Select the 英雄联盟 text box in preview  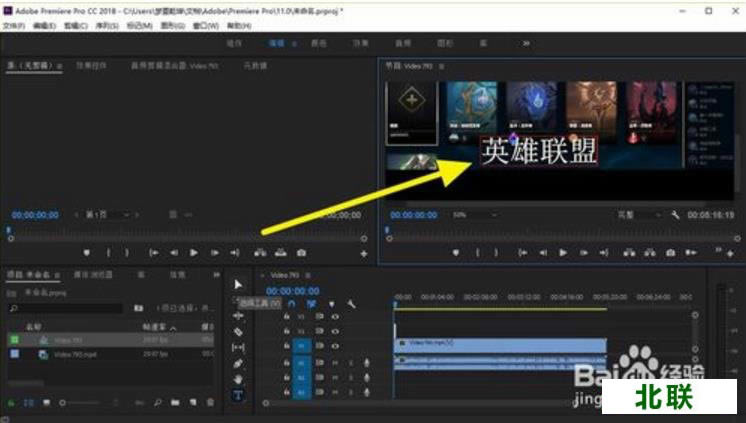[x=539, y=151]
